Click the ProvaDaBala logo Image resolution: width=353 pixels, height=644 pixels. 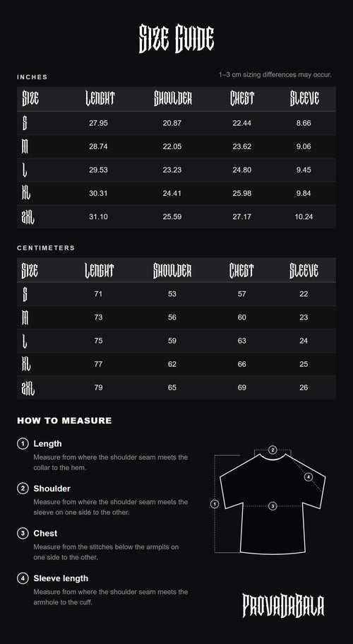tap(283, 605)
